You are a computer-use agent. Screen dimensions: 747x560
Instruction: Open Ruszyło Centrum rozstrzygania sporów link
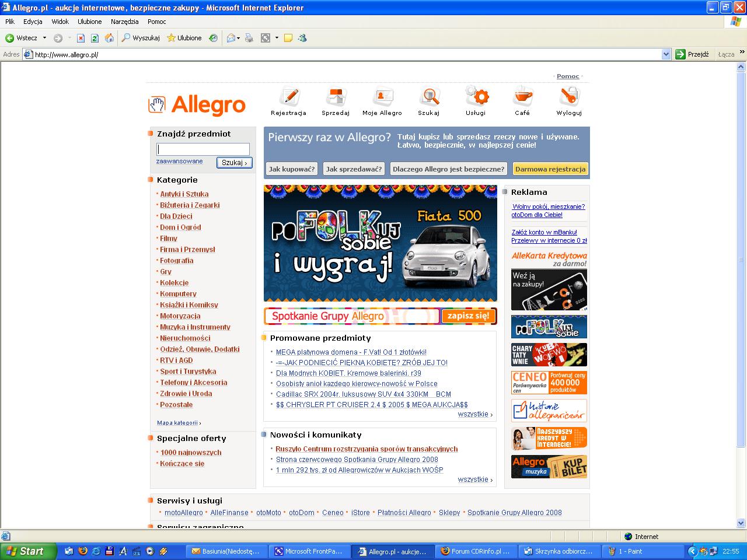366,449
